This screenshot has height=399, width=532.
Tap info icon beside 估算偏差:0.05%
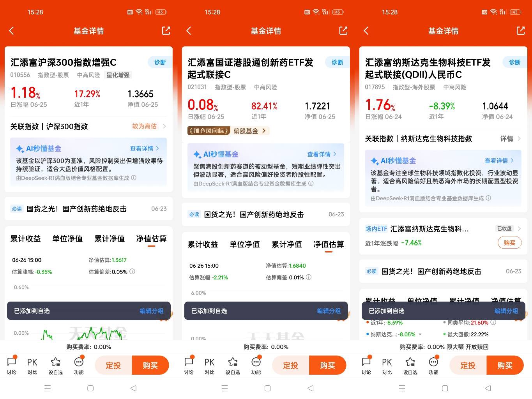click(132, 272)
